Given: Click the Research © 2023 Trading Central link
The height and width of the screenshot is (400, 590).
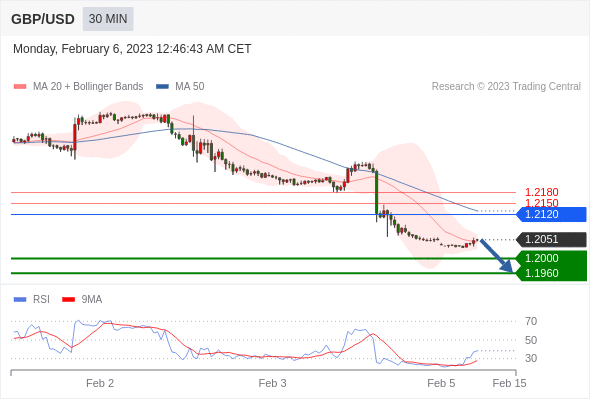Looking at the screenshot, I should coord(506,87).
